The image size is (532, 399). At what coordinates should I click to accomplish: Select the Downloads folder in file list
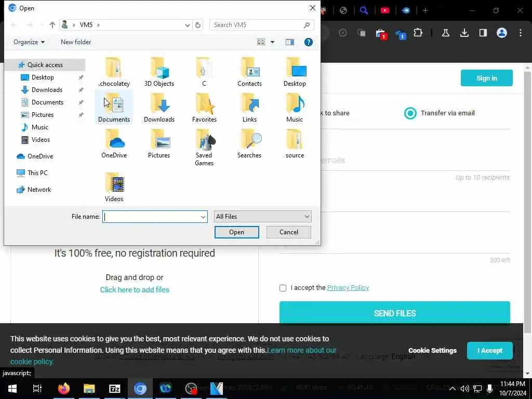pyautogui.click(x=159, y=108)
